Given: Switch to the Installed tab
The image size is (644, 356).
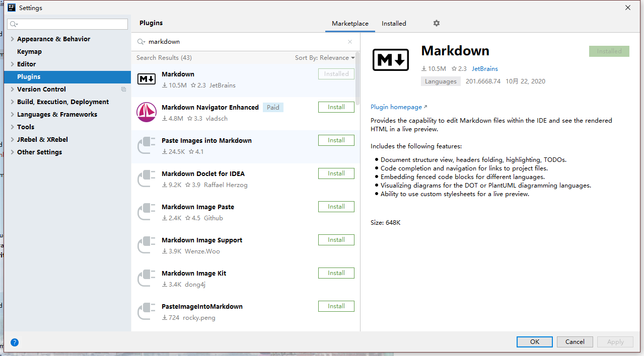Looking at the screenshot, I should pyautogui.click(x=394, y=24).
